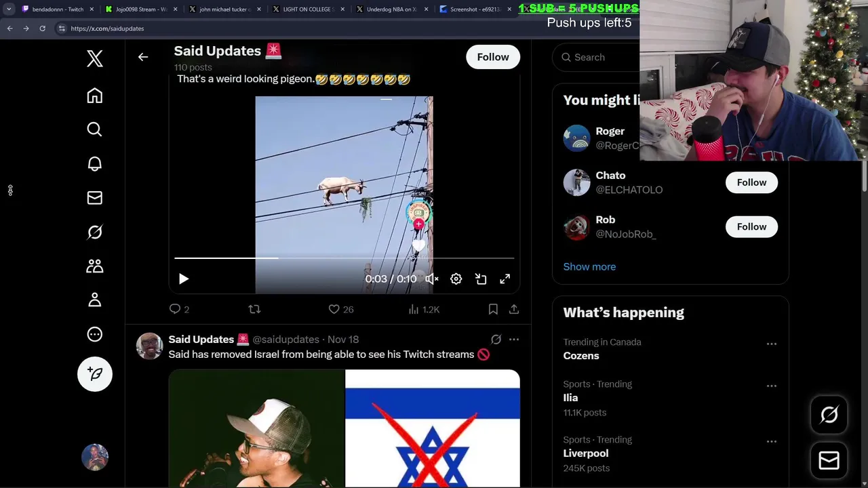Open the Nov 18 timestamp link
The height and width of the screenshot is (488, 868).
coord(343,340)
